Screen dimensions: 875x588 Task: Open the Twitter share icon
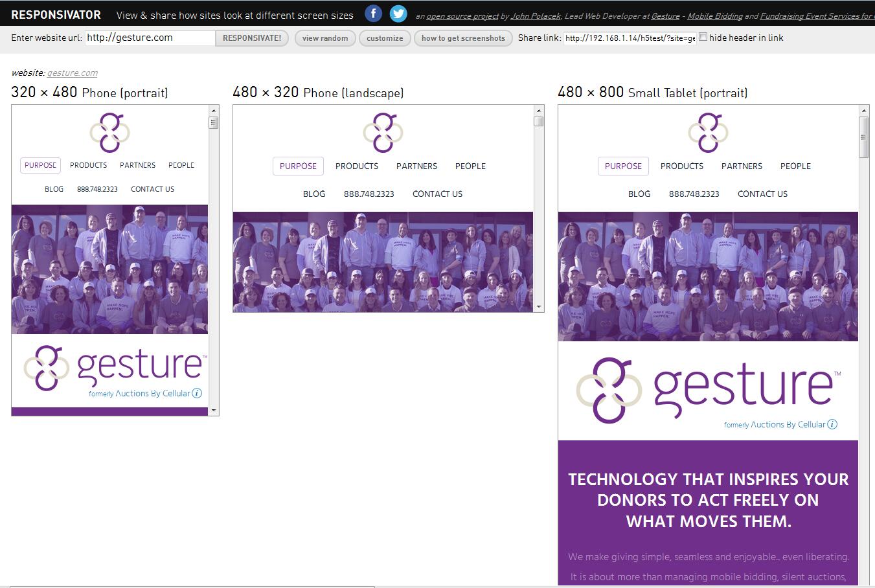tap(398, 14)
